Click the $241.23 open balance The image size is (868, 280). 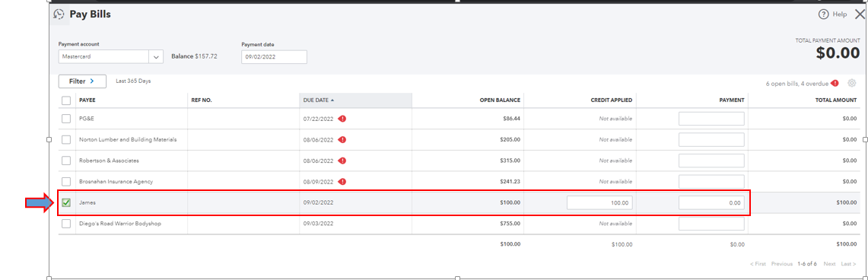(x=510, y=182)
